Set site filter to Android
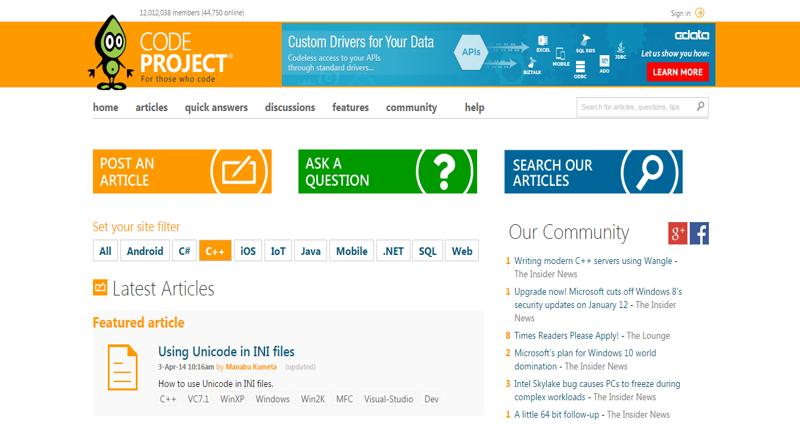The width and height of the screenshot is (800, 424). tap(145, 251)
